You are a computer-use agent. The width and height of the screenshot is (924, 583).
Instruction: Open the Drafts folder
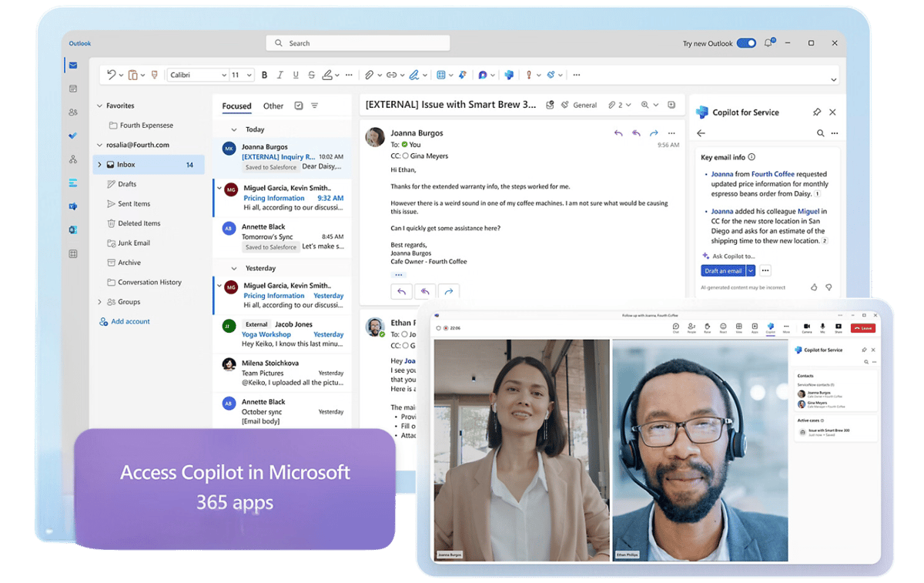[122, 184]
